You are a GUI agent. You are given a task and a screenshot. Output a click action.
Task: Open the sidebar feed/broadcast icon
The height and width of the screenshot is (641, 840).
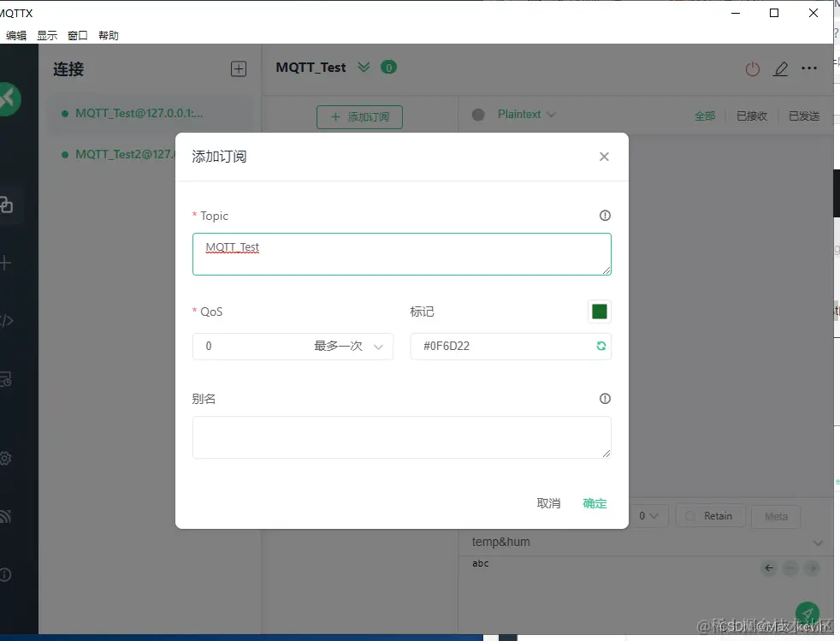pos(5,516)
